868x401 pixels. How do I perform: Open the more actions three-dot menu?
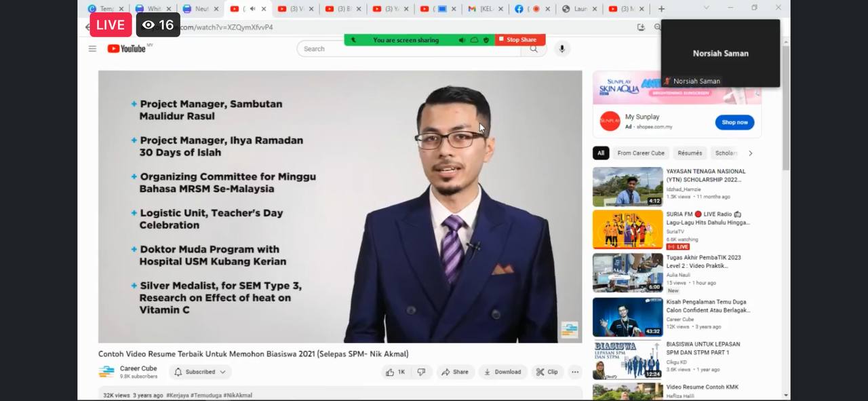pyautogui.click(x=575, y=372)
